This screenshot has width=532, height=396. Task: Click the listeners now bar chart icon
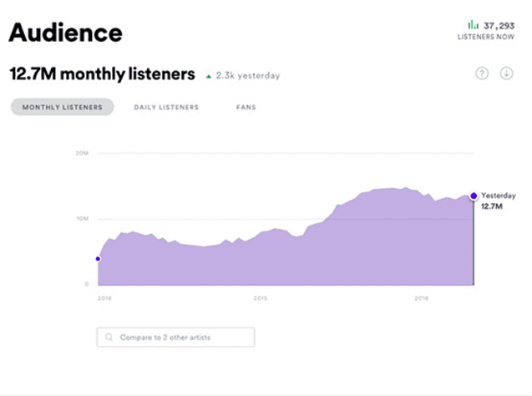[x=473, y=24]
